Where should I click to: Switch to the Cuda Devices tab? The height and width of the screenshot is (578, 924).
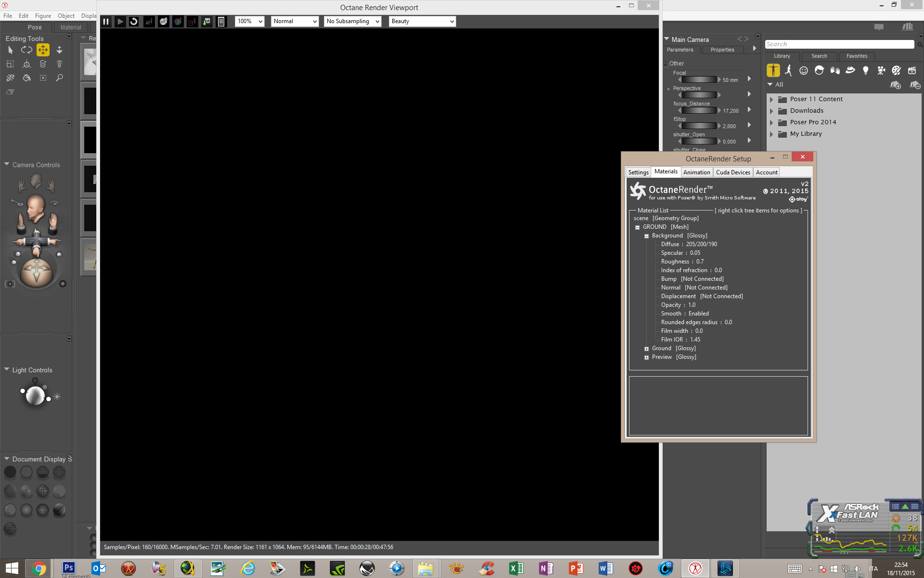click(732, 172)
